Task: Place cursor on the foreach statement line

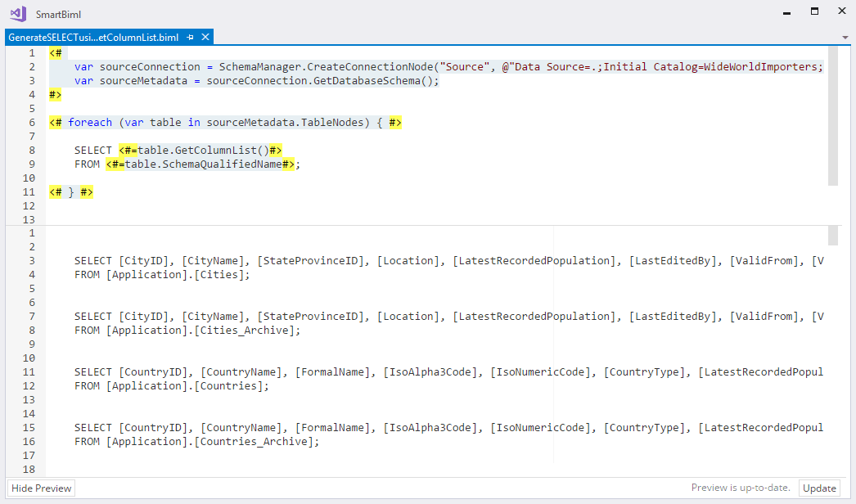Action: 225,123
